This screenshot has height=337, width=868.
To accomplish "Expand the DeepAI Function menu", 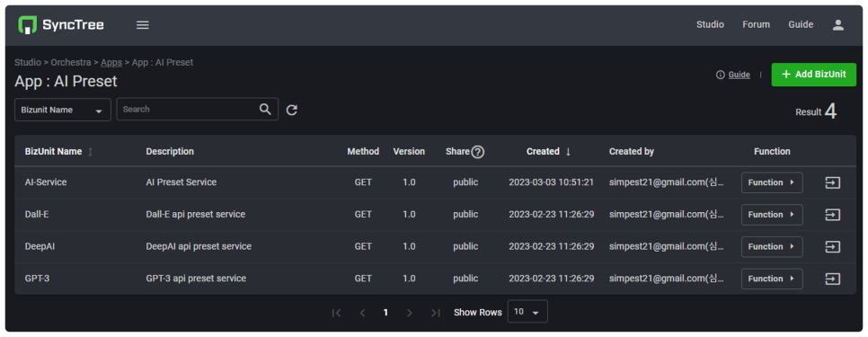I will (x=772, y=247).
